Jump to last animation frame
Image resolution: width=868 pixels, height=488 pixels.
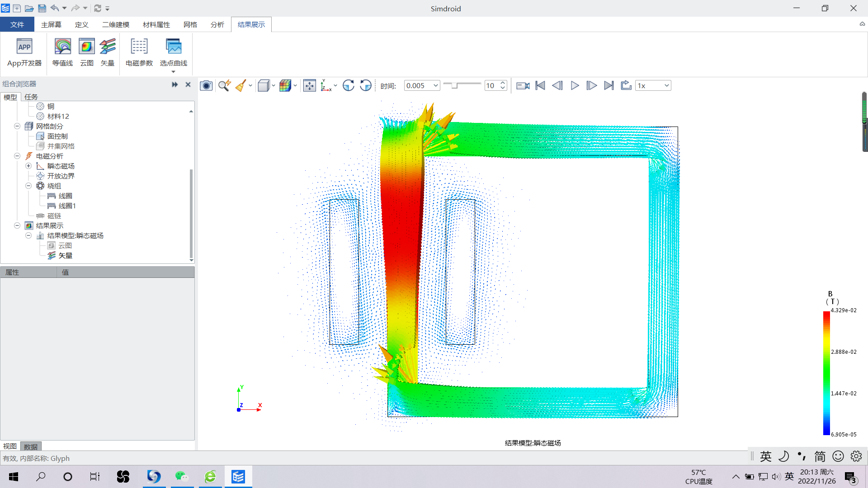(x=609, y=86)
